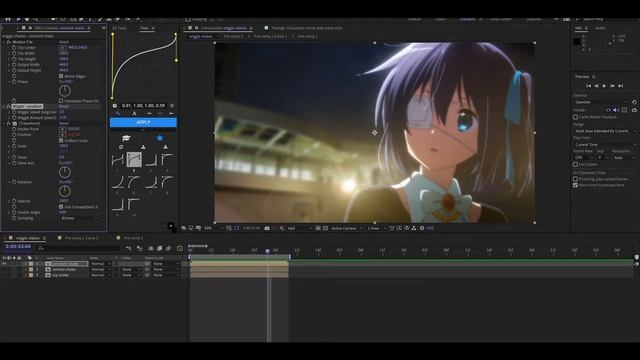
Task: Play the preview with play button
Action: point(604,86)
